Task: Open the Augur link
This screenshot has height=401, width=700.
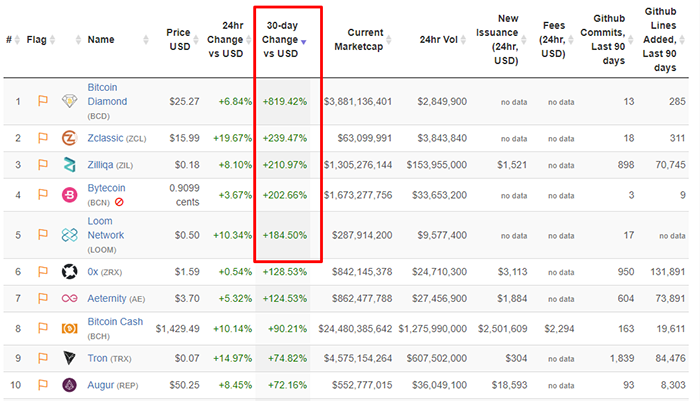Action: point(100,385)
